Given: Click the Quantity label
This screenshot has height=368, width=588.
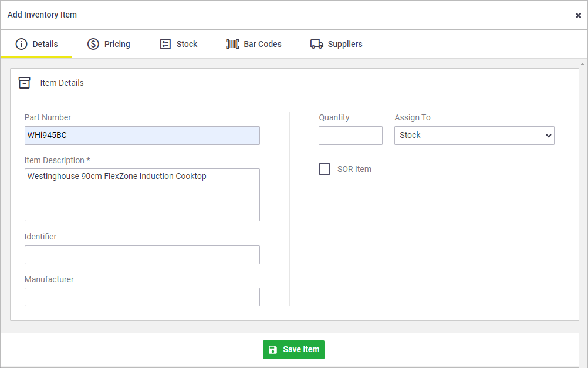Looking at the screenshot, I should pyautogui.click(x=334, y=117).
